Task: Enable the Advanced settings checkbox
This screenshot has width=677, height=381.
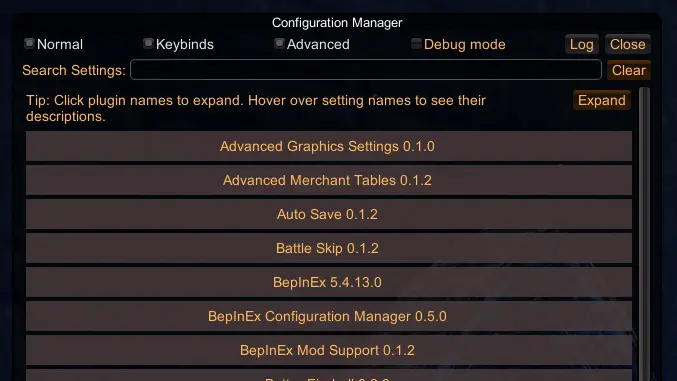Action: pyautogui.click(x=279, y=43)
